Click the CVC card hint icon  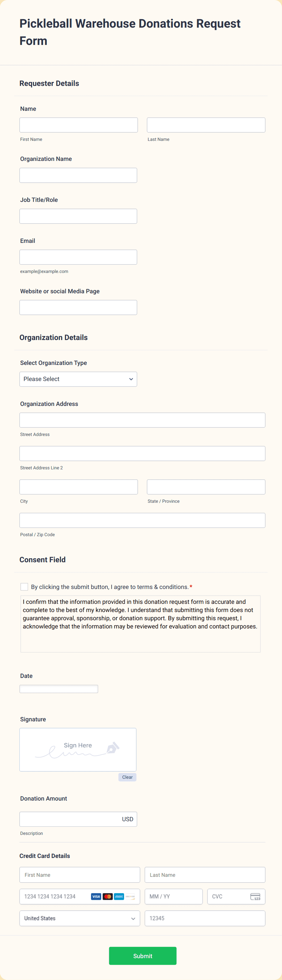tap(255, 897)
